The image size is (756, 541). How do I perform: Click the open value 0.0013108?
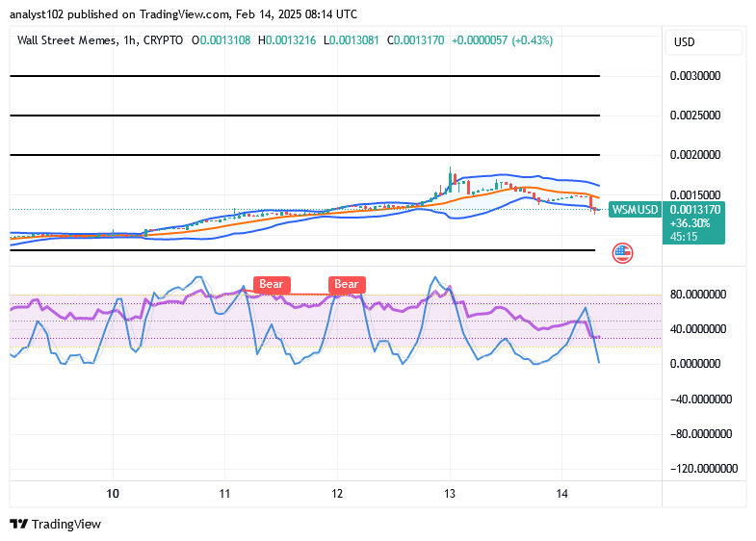[x=225, y=40]
